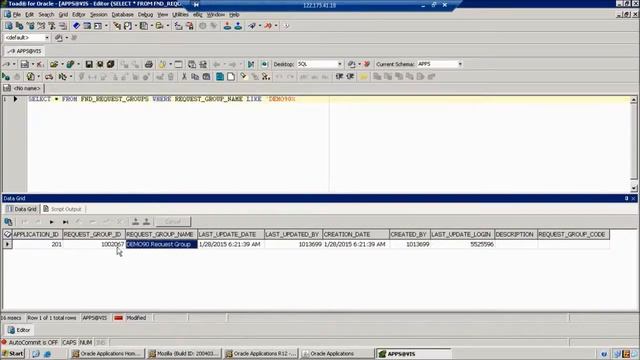Screen dimensions: 640x360
Task: Click the last record arrow in grid
Action: click(65, 222)
